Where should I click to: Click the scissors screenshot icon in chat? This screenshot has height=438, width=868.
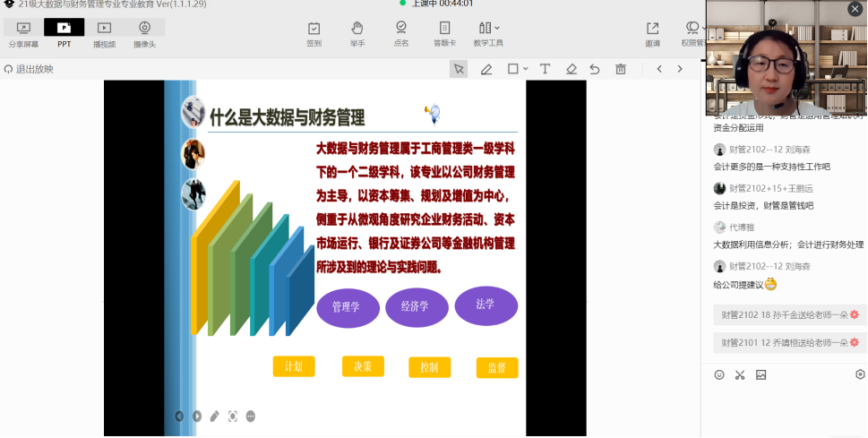point(740,374)
